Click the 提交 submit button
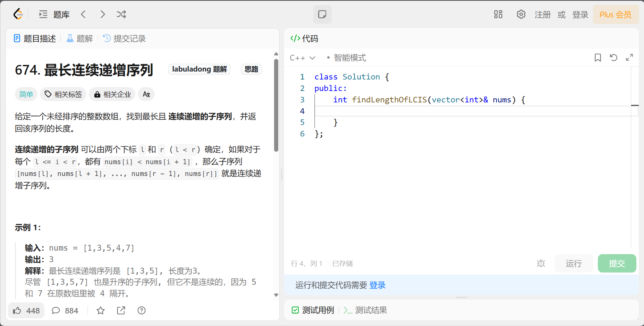The image size is (644, 326). click(617, 264)
